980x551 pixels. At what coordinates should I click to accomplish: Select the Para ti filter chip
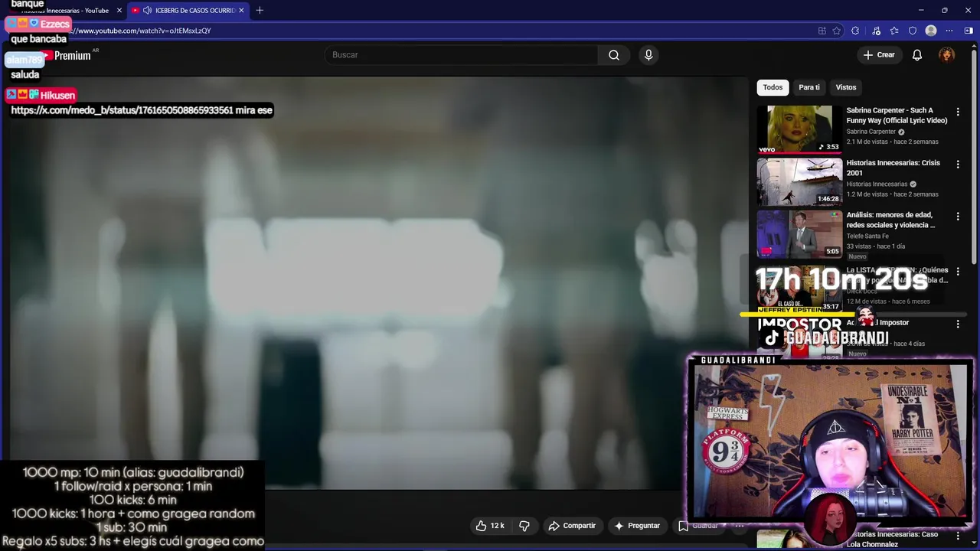(809, 87)
